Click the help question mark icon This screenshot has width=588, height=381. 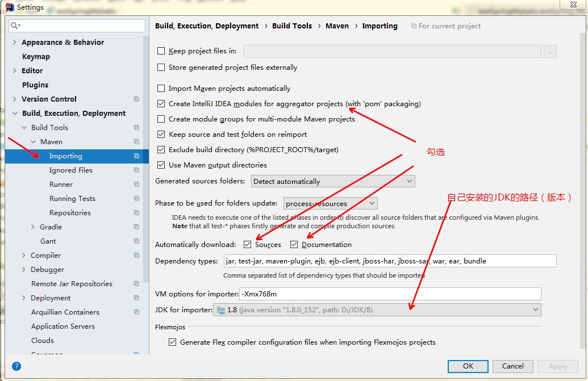[x=16, y=366]
